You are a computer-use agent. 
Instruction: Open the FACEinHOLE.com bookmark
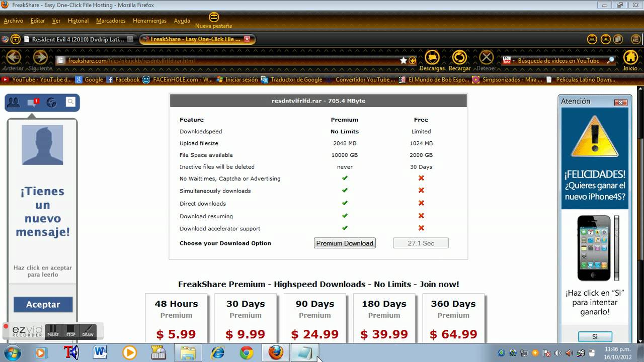178,79
